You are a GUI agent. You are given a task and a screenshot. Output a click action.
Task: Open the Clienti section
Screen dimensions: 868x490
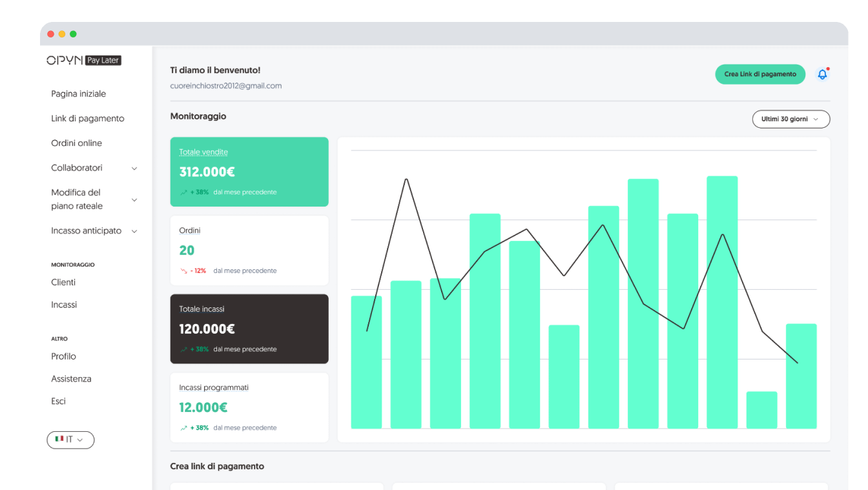coord(63,282)
